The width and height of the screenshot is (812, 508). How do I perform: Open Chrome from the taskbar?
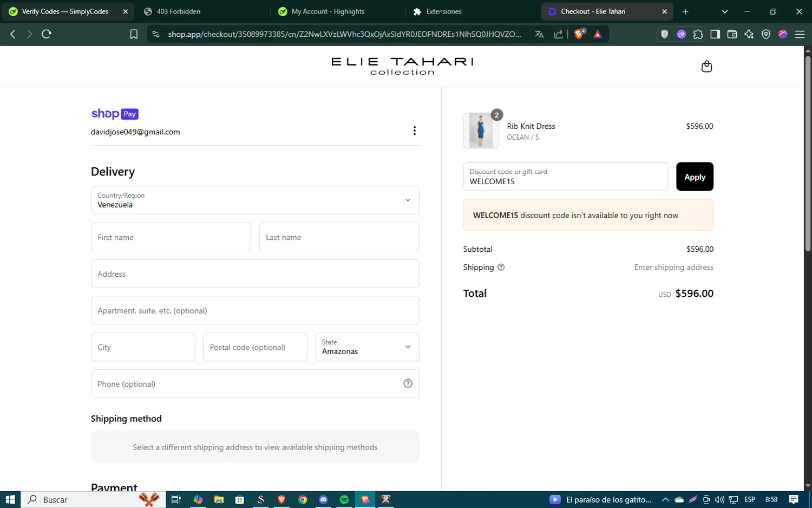[x=303, y=499]
